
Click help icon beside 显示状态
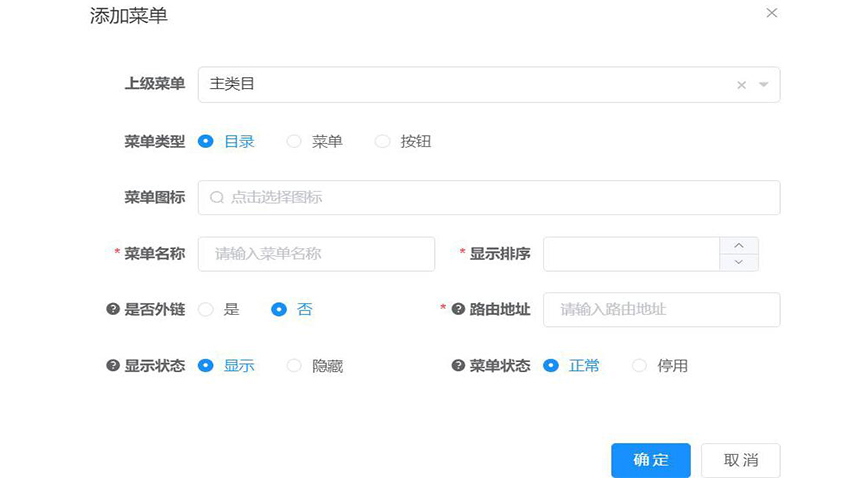tap(113, 365)
